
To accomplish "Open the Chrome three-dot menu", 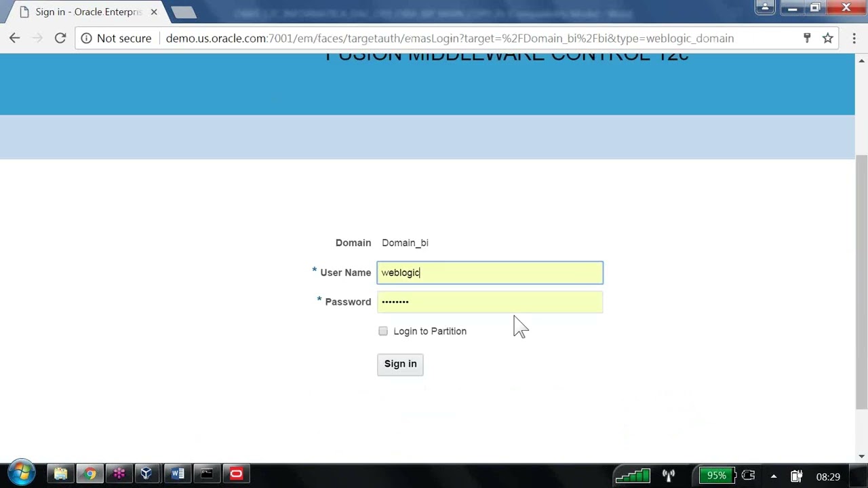I will click(854, 39).
